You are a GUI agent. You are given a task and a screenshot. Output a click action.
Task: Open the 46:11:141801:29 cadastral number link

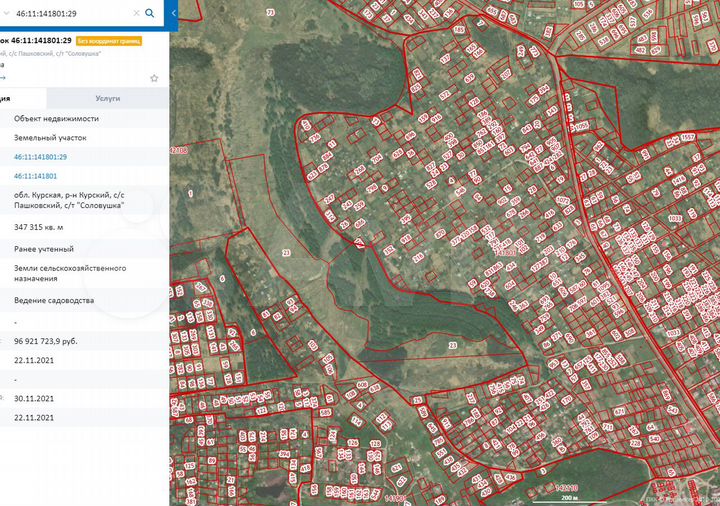tap(40, 157)
